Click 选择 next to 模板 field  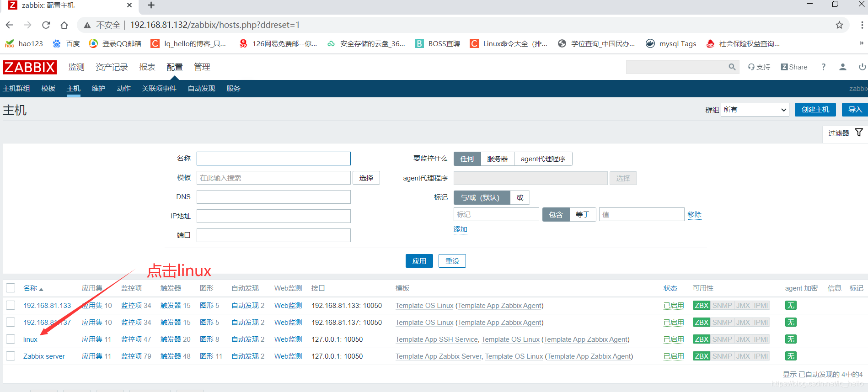[x=366, y=178]
